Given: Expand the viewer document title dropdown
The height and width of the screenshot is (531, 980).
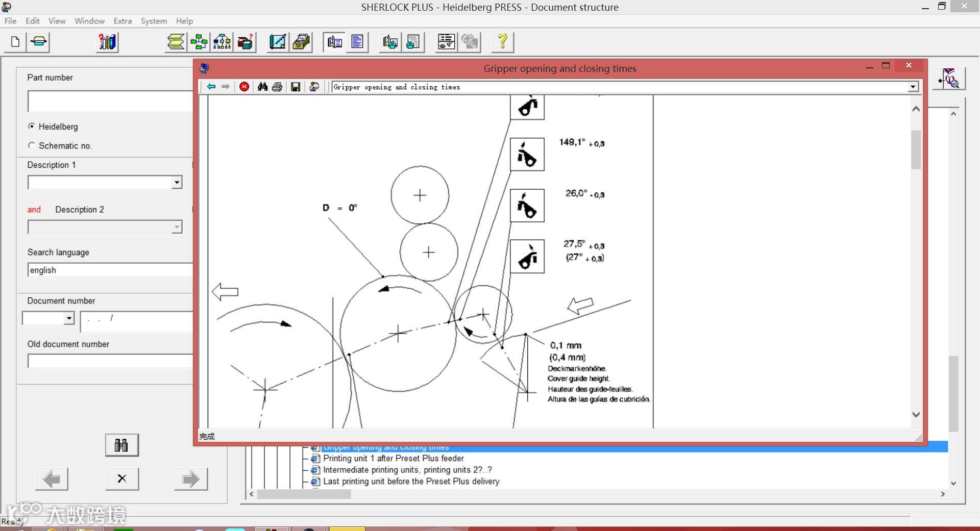Looking at the screenshot, I should tap(913, 87).
